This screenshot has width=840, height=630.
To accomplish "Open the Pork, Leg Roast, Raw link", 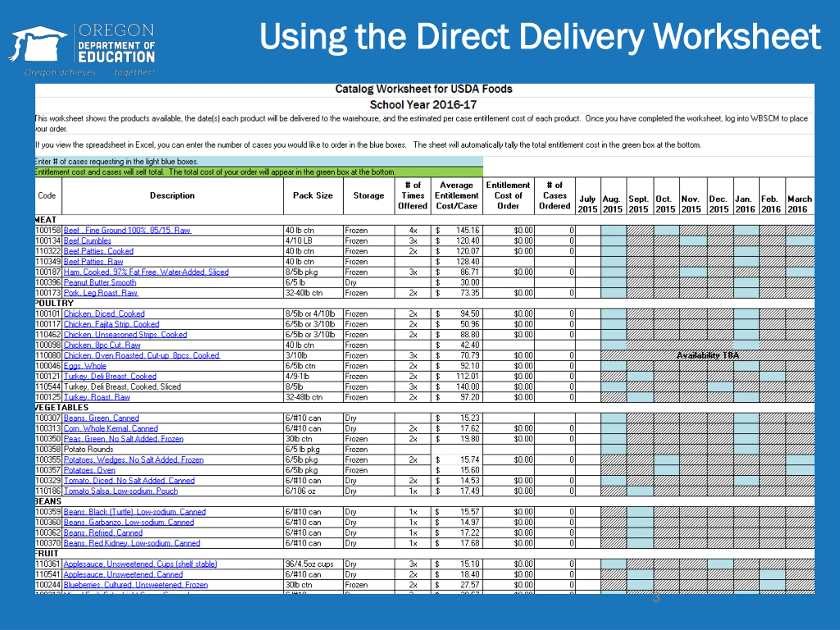I will [x=101, y=293].
